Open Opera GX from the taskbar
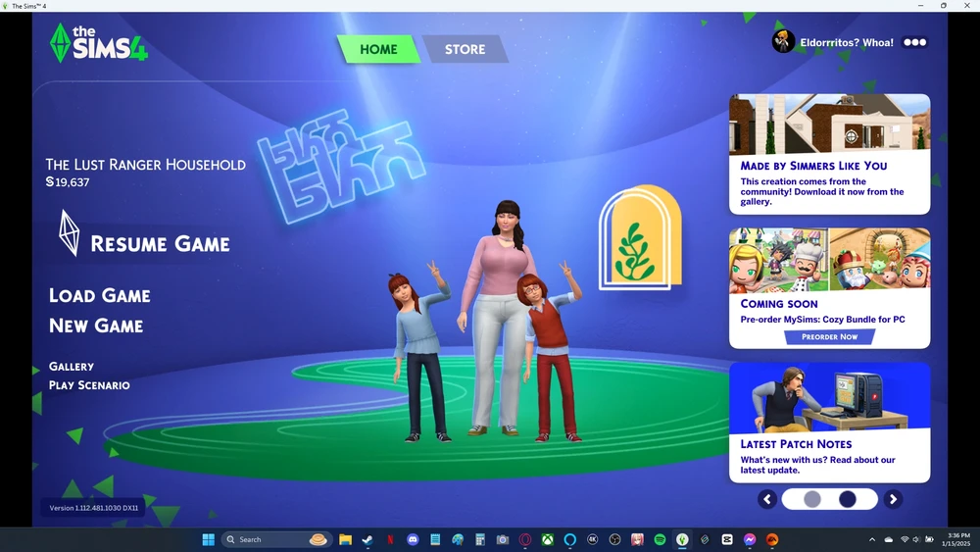 click(x=525, y=539)
